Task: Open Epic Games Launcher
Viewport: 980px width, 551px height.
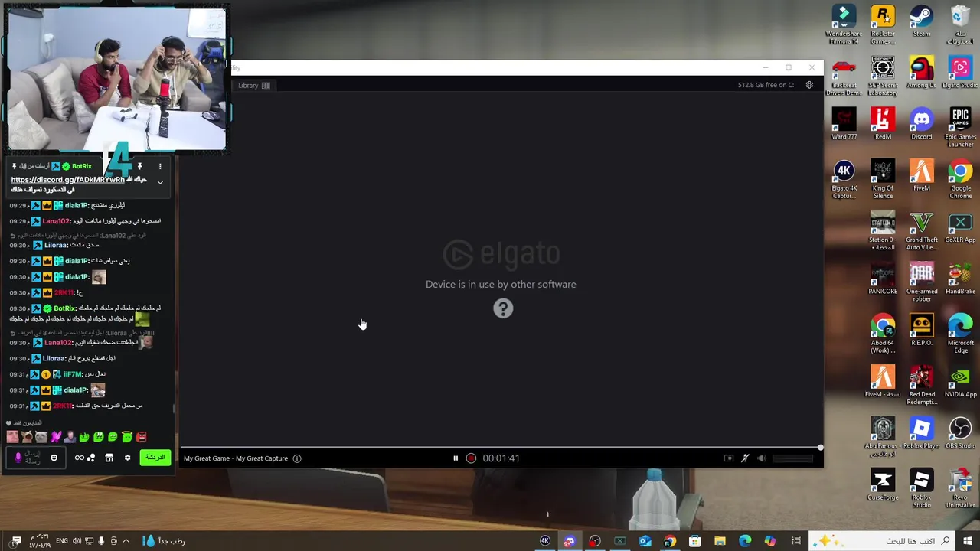Action: (960, 128)
